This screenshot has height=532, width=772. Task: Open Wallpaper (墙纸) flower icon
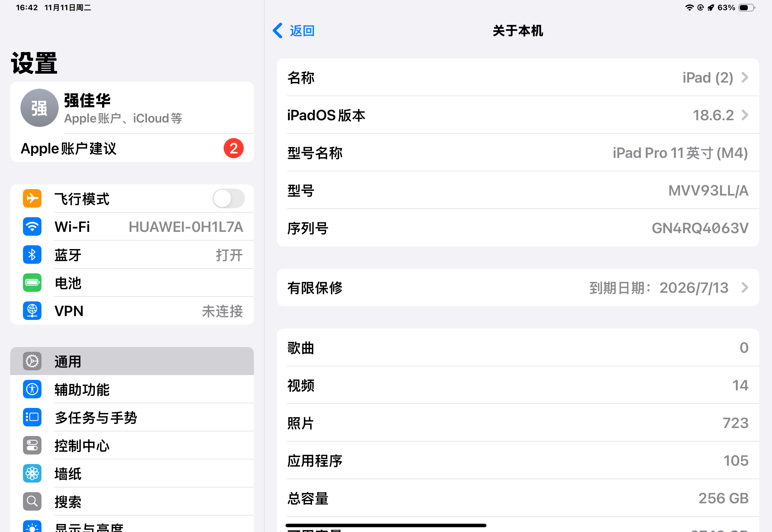[32, 473]
